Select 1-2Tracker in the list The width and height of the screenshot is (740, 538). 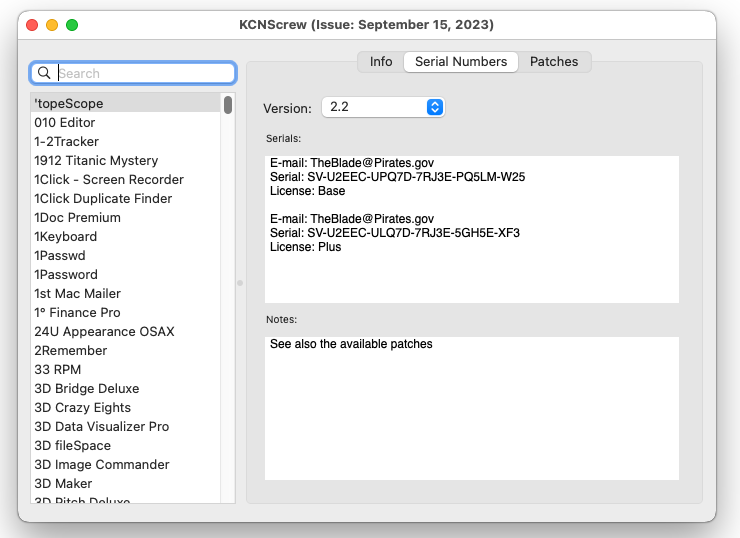click(126, 142)
